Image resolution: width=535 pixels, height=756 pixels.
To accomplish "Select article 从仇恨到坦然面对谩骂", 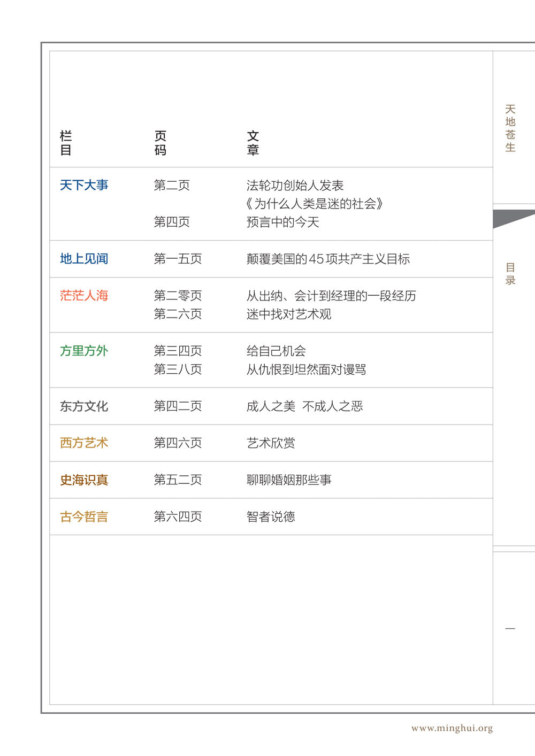I will coord(306,369).
